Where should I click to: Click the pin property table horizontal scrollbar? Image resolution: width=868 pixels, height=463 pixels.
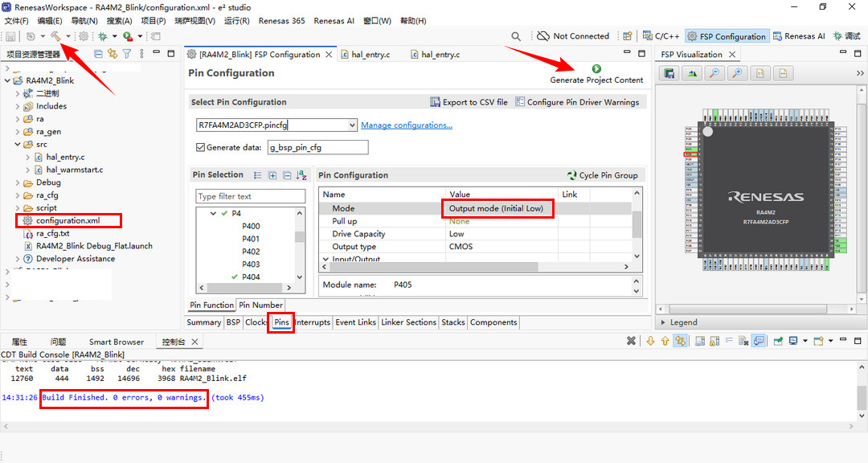(x=433, y=266)
